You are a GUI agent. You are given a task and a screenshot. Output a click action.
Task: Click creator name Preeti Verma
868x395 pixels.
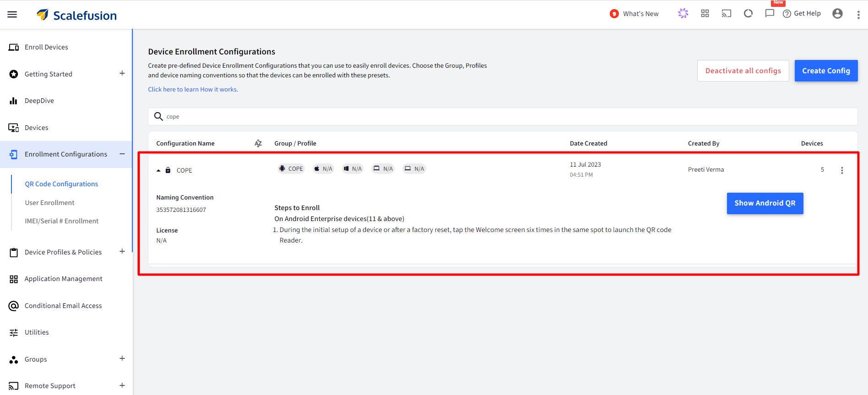[706, 169]
